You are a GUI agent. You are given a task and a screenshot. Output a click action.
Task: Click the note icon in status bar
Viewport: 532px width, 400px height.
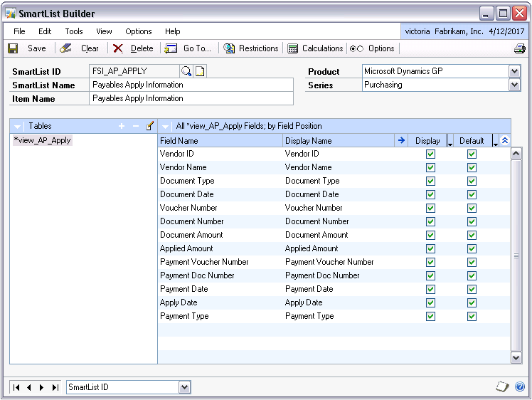501,386
